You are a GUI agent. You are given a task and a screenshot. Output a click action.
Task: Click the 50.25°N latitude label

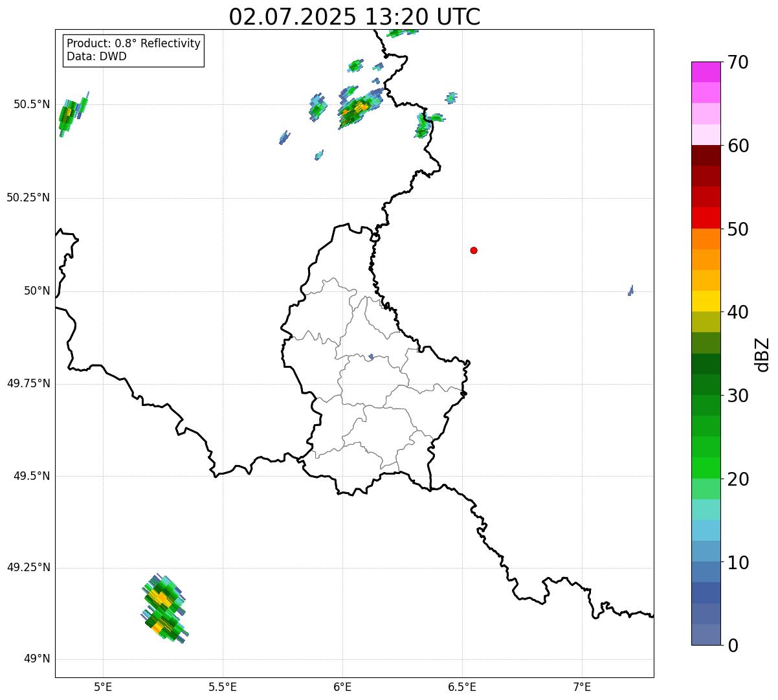(x=28, y=198)
